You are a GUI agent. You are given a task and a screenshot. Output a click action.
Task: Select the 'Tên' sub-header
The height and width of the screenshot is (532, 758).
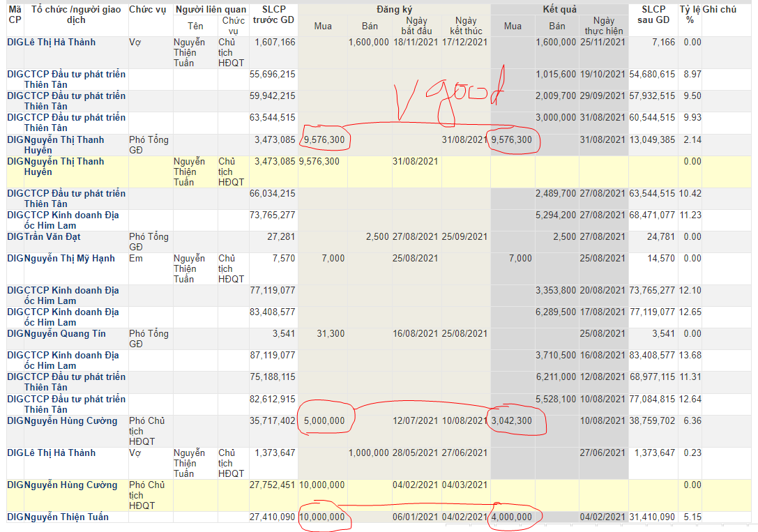[x=195, y=26]
